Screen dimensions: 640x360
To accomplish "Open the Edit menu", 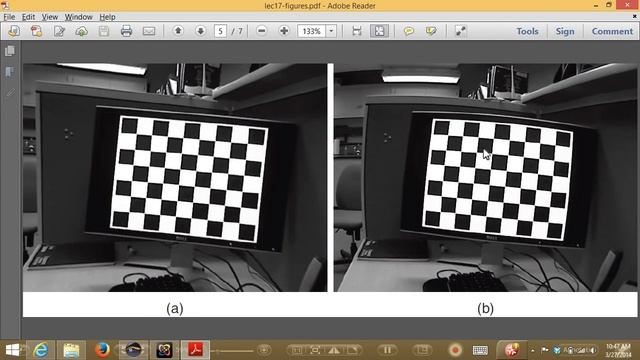I will 28,17.
